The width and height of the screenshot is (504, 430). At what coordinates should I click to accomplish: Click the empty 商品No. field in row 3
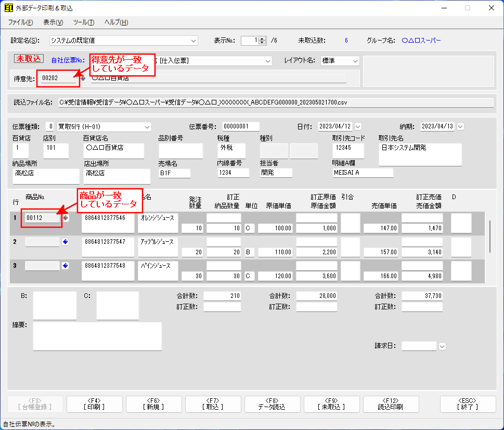(x=43, y=266)
